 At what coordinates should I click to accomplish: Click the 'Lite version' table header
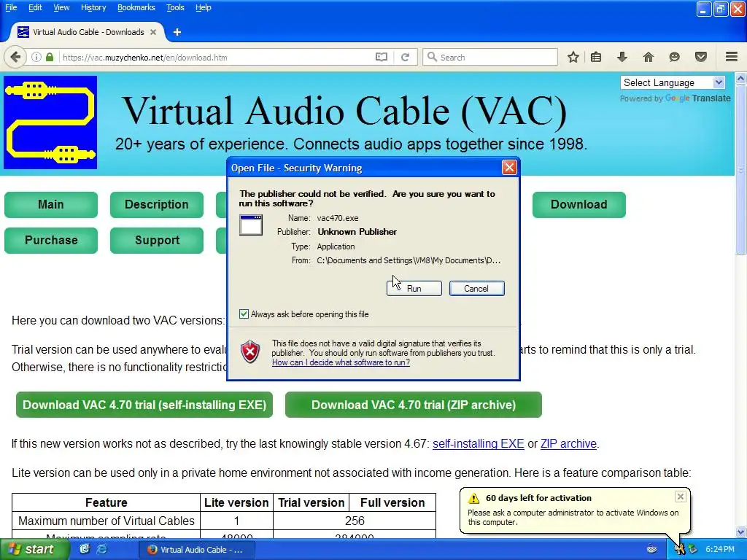pyautogui.click(x=236, y=503)
